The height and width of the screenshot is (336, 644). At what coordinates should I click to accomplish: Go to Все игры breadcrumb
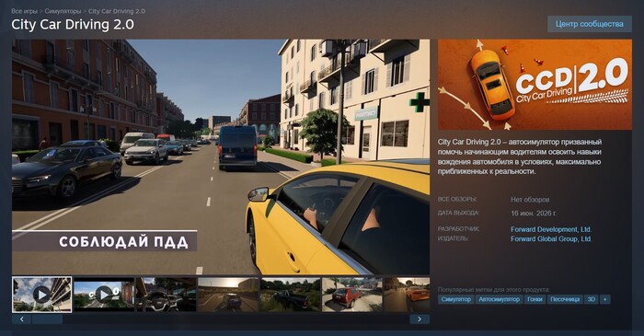coord(24,11)
